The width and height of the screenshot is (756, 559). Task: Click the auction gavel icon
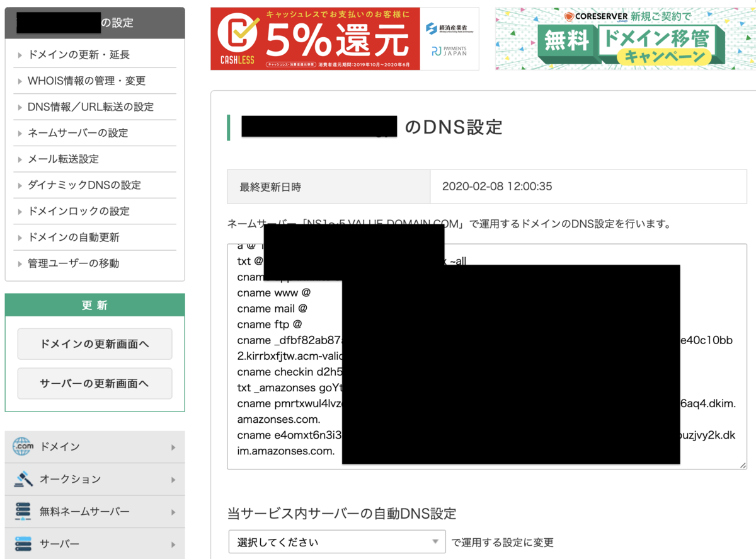pos(23,480)
